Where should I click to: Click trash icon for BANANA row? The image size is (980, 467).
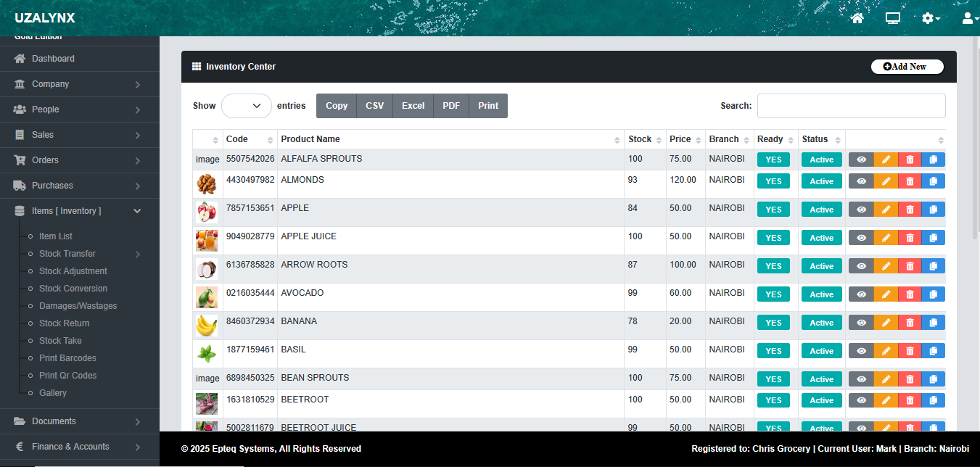[x=910, y=323]
